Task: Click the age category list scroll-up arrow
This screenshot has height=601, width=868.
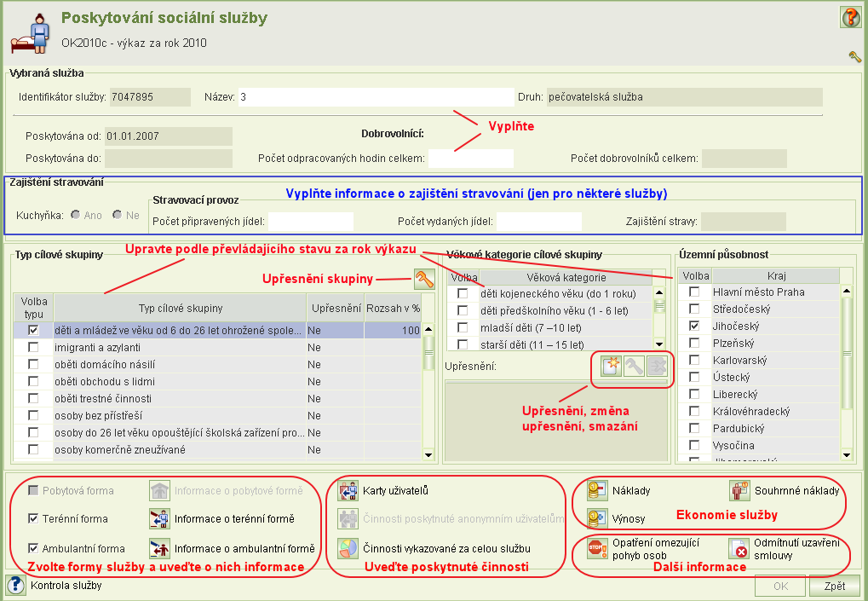Action: pos(659,292)
